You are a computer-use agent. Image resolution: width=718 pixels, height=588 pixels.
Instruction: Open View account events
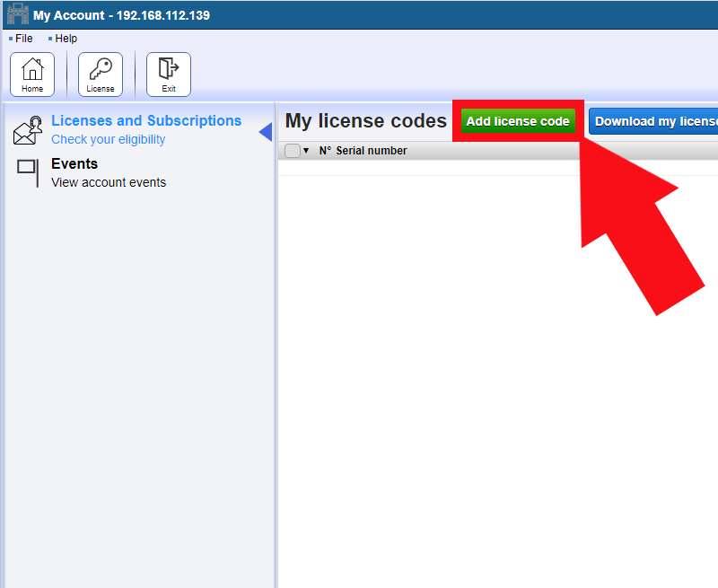click(x=109, y=182)
